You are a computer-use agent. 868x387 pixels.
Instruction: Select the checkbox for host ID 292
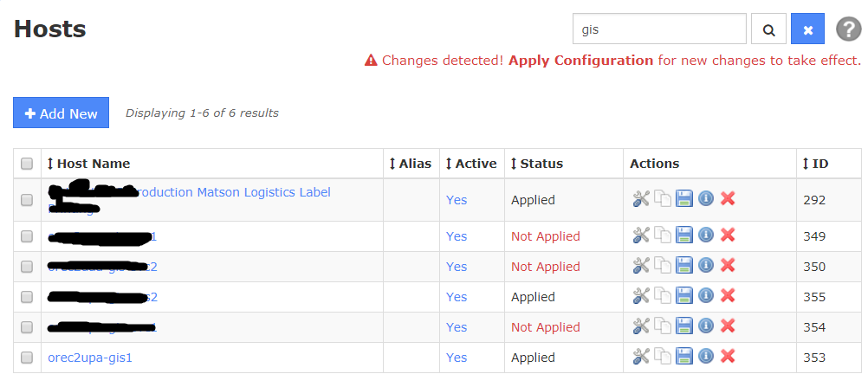[x=27, y=200]
